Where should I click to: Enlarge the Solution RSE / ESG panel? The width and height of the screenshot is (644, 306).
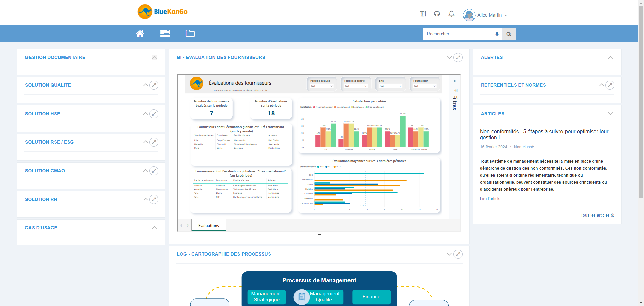(x=154, y=142)
